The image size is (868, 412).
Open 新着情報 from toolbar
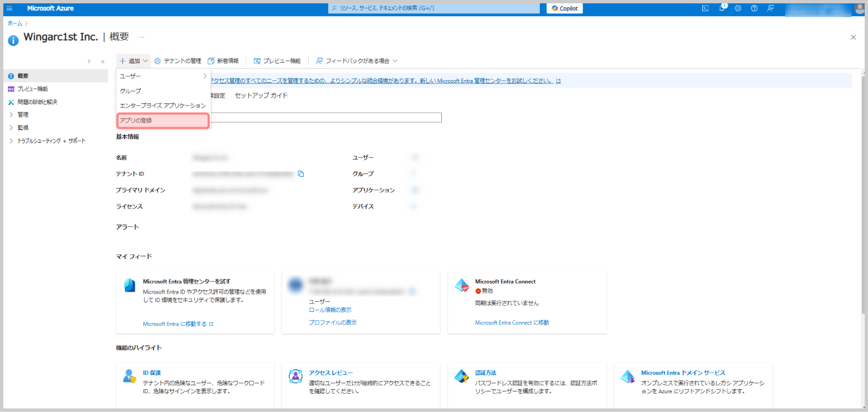pyautogui.click(x=223, y=61)
